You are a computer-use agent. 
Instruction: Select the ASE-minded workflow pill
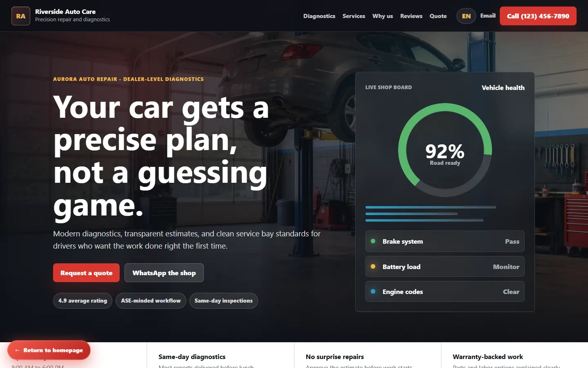151,301
